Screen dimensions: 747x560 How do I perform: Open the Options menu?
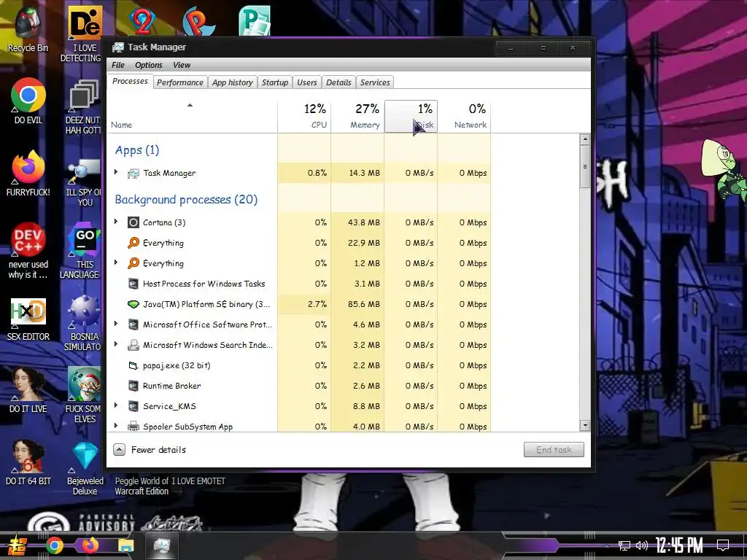tap(149, 65)
